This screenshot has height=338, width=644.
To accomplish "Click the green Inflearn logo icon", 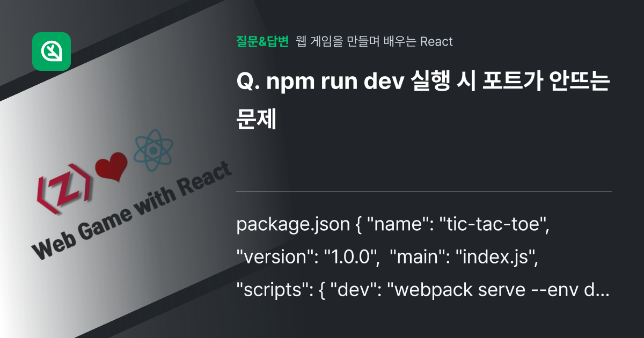I will pyautogui.click(x=52, y=52).
